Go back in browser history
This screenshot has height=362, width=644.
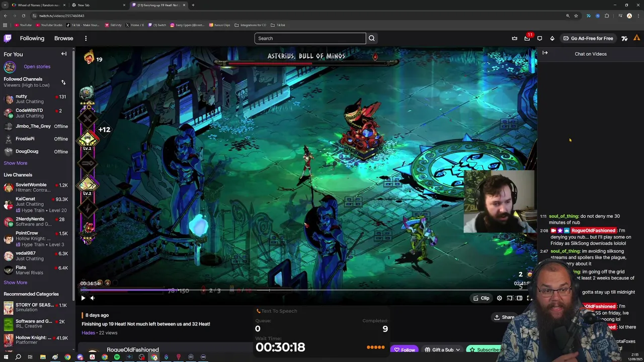coord(5,16)
